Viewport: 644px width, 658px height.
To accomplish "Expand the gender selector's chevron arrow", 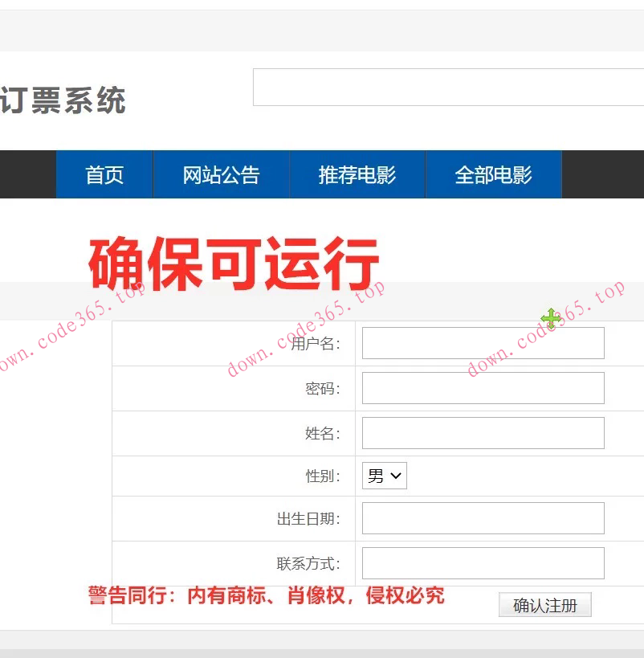I will pos(397,476).
